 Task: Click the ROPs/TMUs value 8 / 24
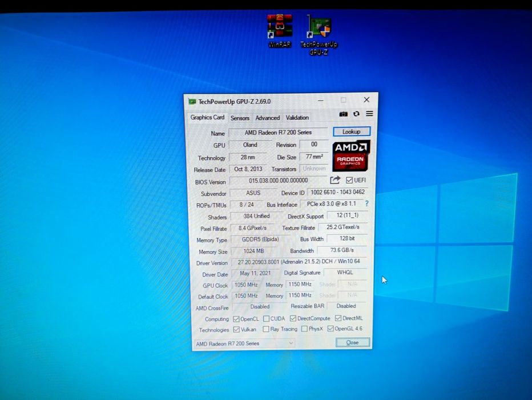pos(247,205)
